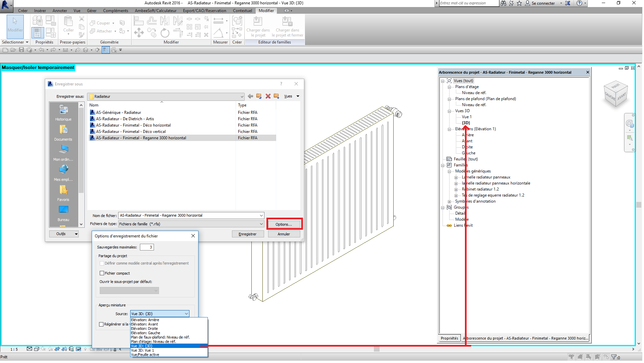The width and height of the screenshot is (644, 363).
Task: Click the delete red X icon in save dialog
Action: (x=268, y=96)
